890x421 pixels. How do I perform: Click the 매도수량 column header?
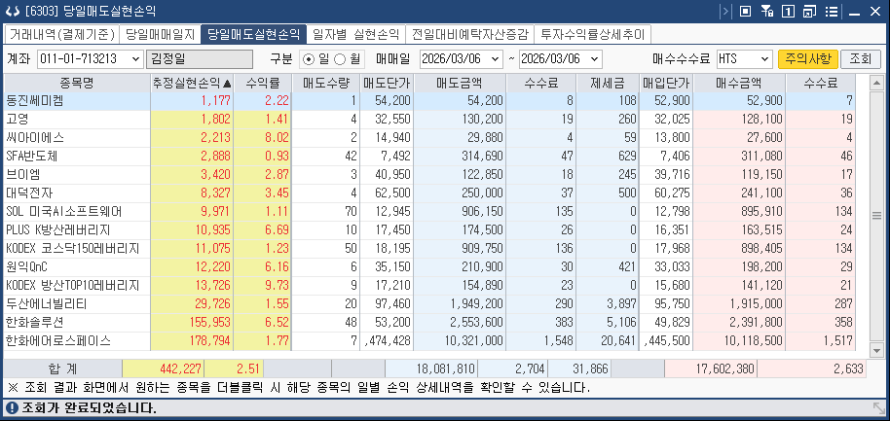tap(326, 83)
